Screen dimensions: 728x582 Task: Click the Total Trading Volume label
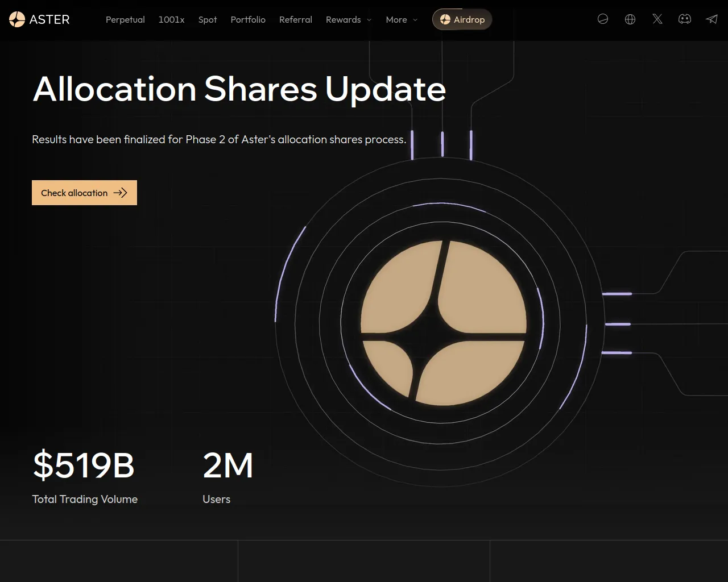point(85,499)
